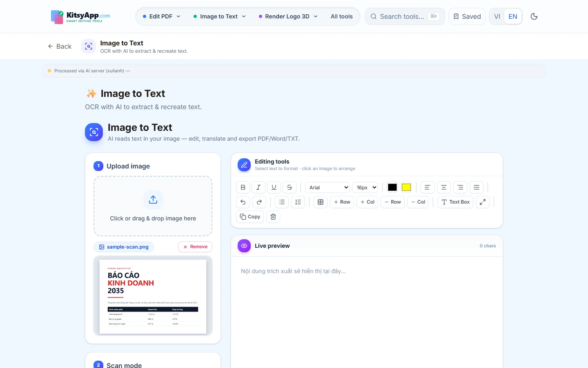Pick the black text color swatch

coord(392,187)
